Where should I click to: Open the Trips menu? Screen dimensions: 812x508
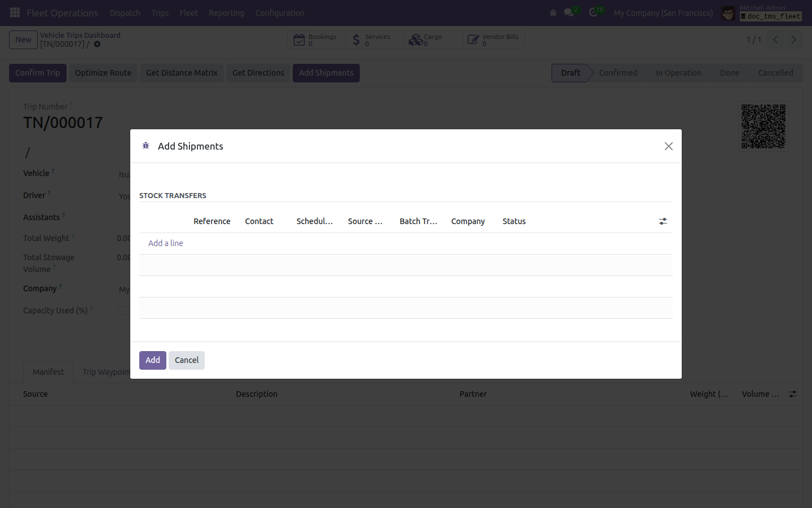click(x=160, y=13)
